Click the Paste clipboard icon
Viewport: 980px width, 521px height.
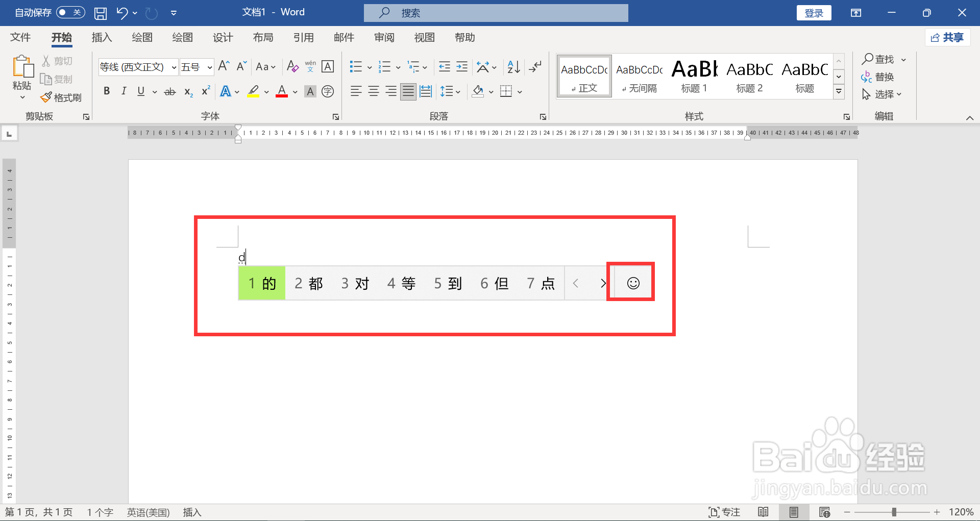pyautogui.click(x=22, y=67)
